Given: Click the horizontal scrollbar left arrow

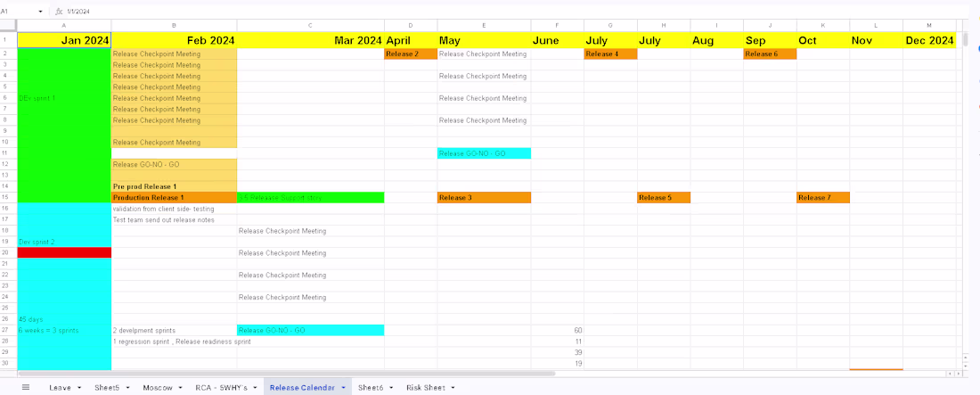Looking at the screenshot, I should pyautogui.click(x=951, y=374).
